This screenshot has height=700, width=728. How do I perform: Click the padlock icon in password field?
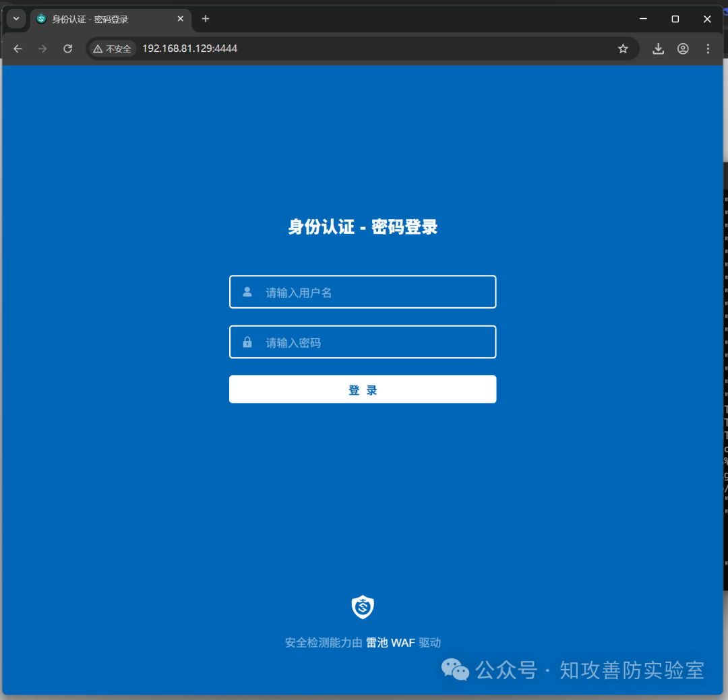click(x=247, y=342)
